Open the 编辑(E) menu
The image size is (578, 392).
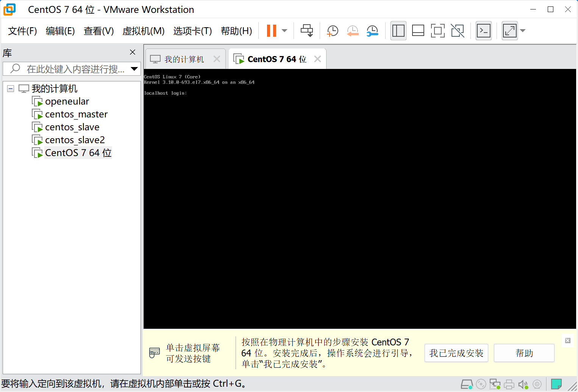60,31
